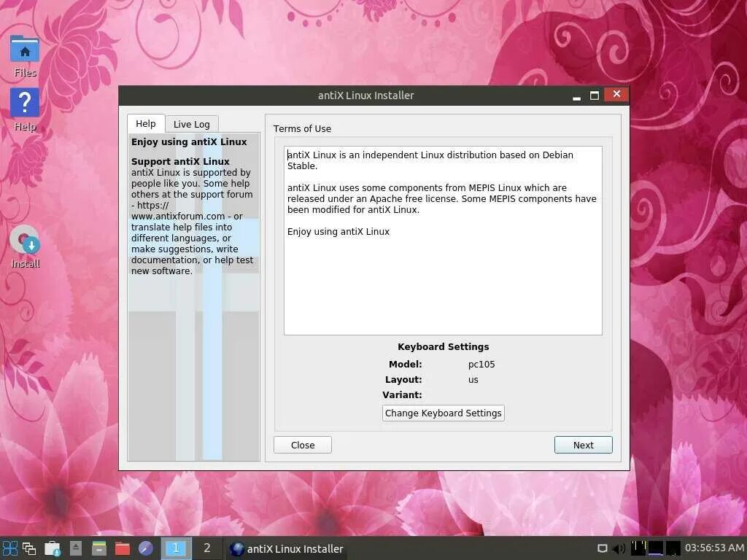Switch to workspace 1 in the pager
Viewport: 747px width, 560px height.
176,548
